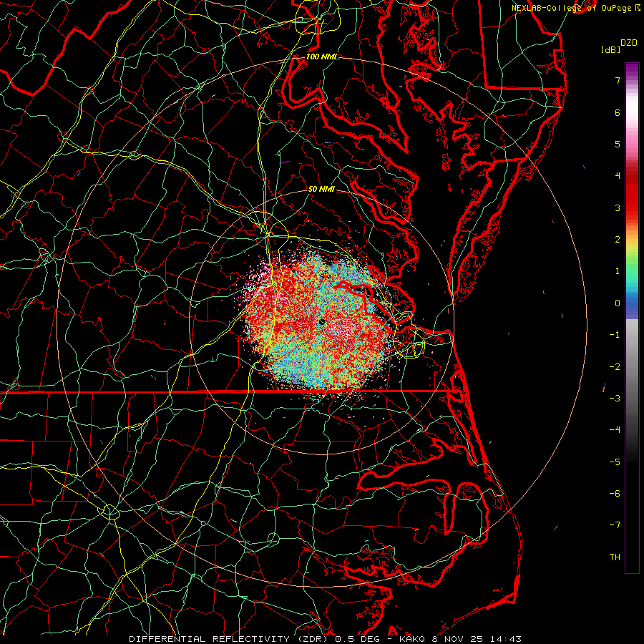Click the ZDR color scale bar
The width and height of the screenshot is (644, 644).
632,318
